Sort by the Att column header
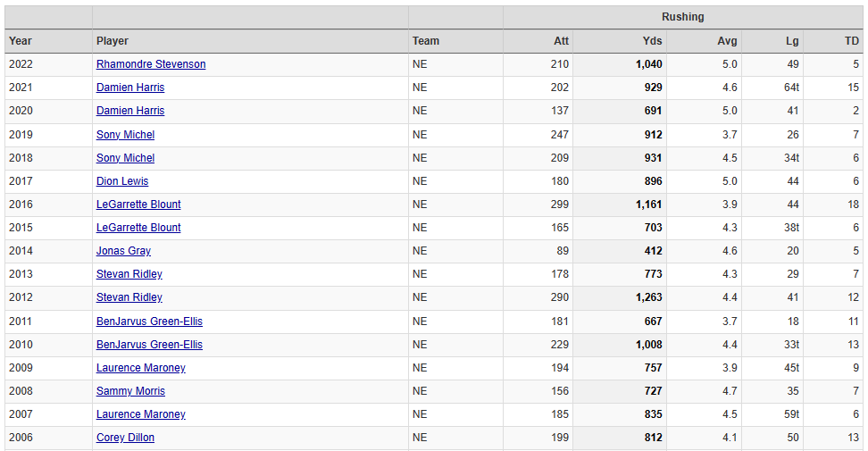This screenshot has height=451, width=868. (561, 41)
